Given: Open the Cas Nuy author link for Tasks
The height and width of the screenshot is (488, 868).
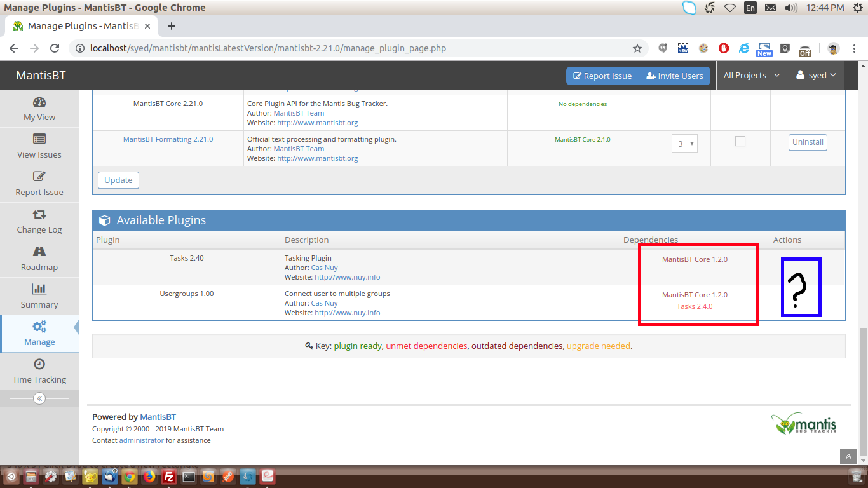Looking at the screenshot, I should coord(324,268).
